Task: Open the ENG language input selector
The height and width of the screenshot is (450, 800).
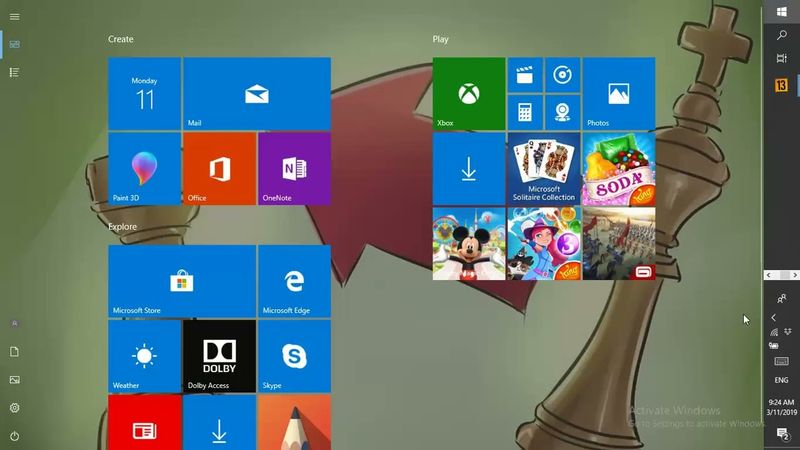Action: pyautogui.click(x=781, y=381)
